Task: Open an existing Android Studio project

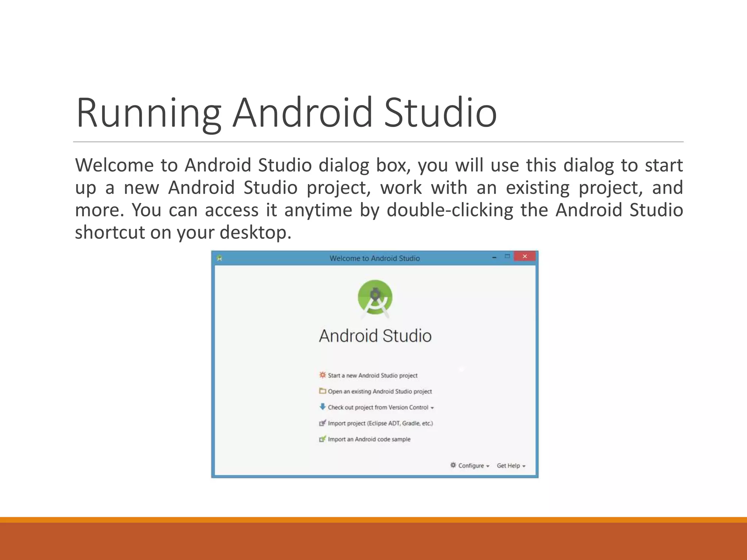Action: tap(380, 391)
